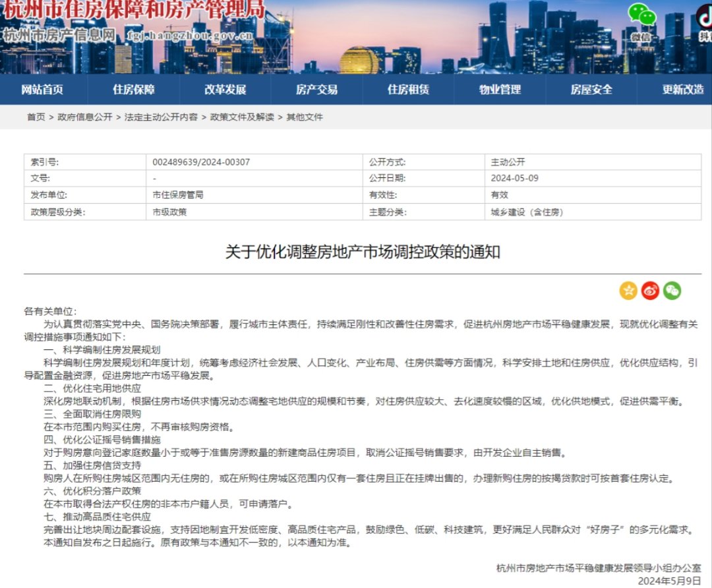Viewport: 712px width, 588px height.
Task: Click the 公开方式 label
Action: [x=388, y=162]
